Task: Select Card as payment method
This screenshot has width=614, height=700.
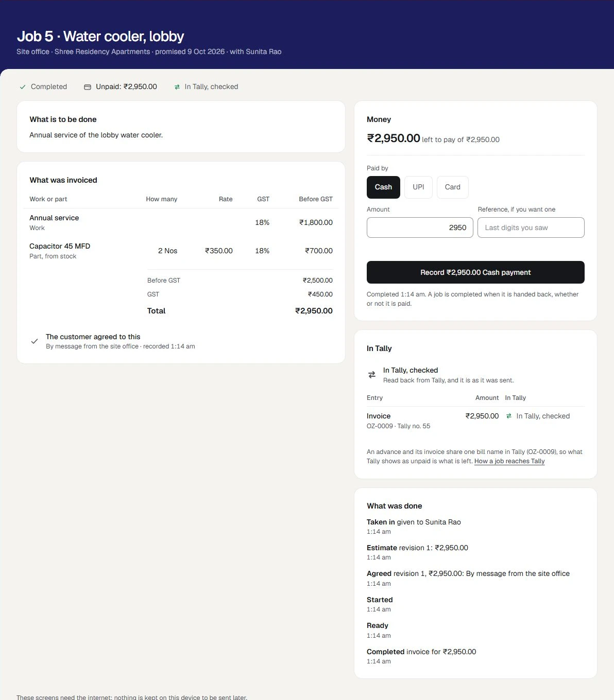Action: click(x=453, y=187)
